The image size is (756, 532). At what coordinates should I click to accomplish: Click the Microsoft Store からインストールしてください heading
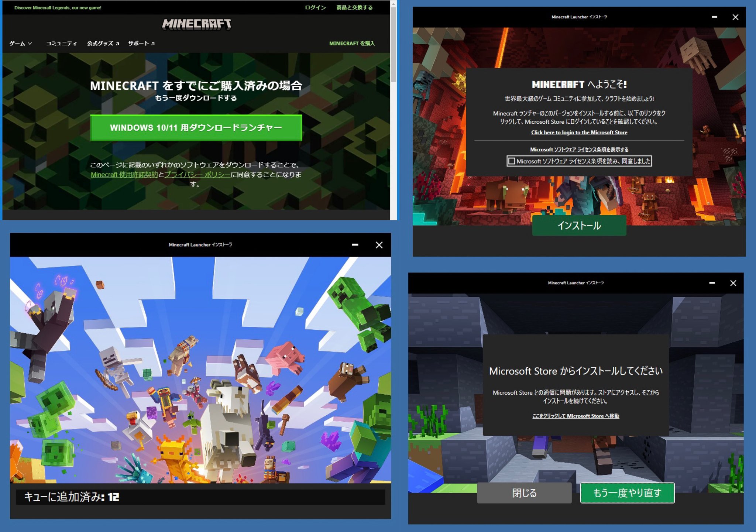pos(575,371)
